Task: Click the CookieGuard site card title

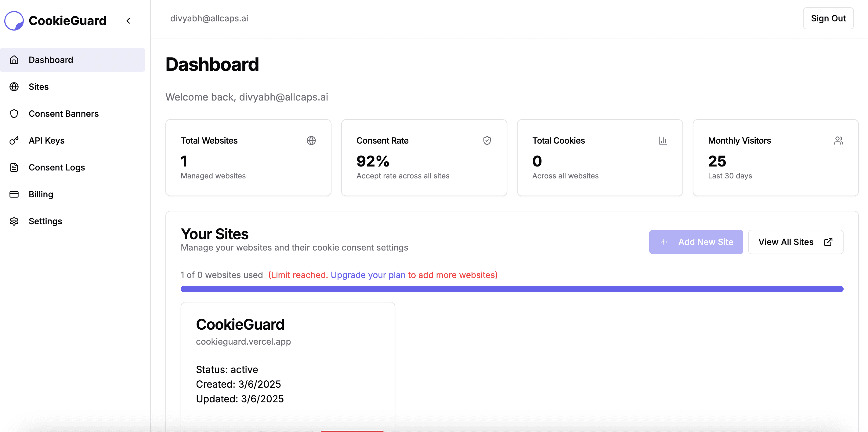Action: 240,324
